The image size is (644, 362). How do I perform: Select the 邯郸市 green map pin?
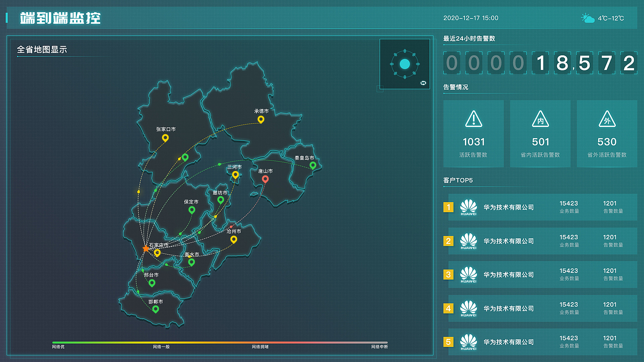155,309
